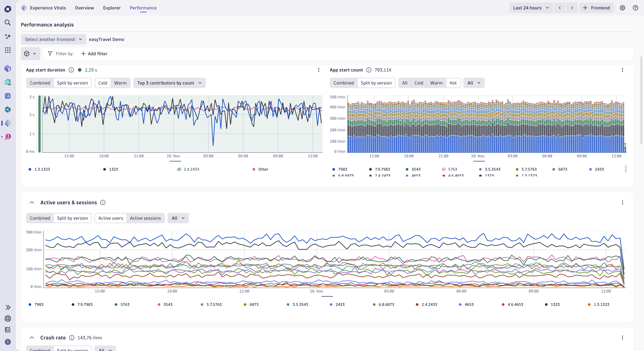
Task: Open the apps grid launcher icon
Action: (x=8, y=50)
